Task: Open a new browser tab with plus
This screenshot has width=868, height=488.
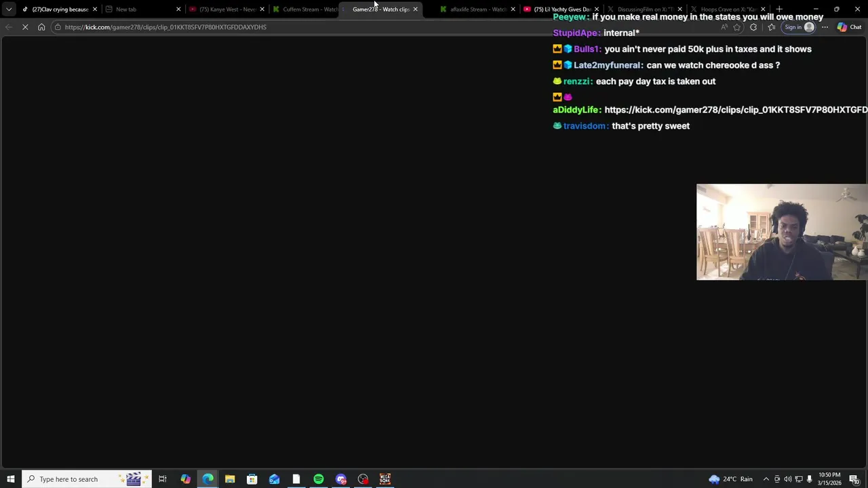Action: (x=779, y=9)
